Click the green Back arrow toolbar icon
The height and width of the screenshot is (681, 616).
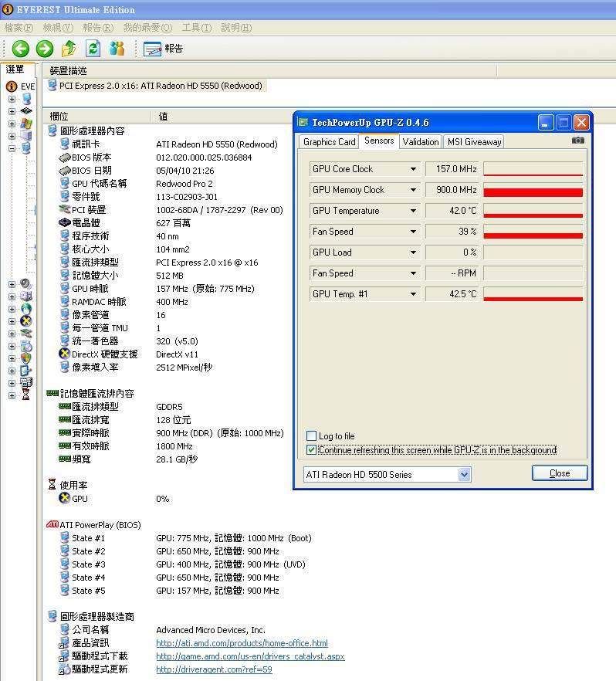(20, 49)
